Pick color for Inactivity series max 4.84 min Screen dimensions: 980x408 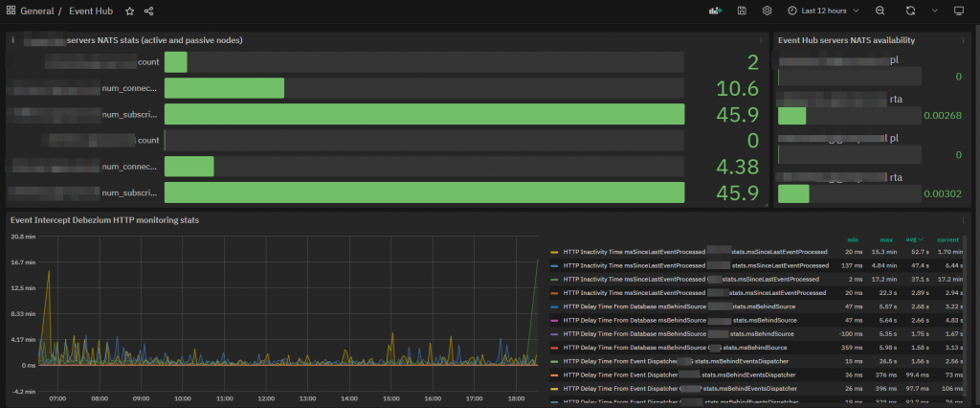click(x=554, y=265)
